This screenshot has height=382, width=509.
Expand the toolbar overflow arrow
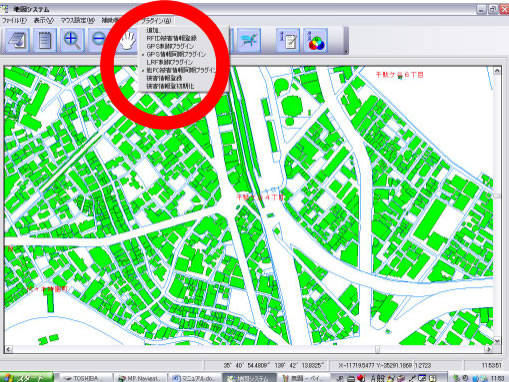coord(346,52)
